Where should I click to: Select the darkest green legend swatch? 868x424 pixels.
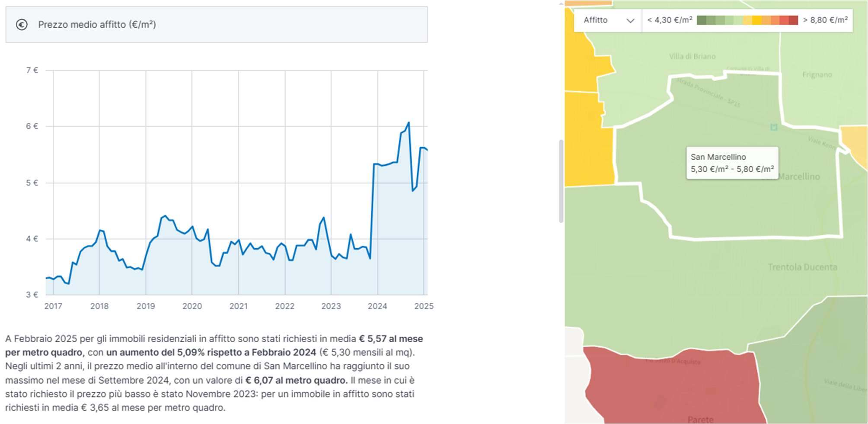coord(701,20)
